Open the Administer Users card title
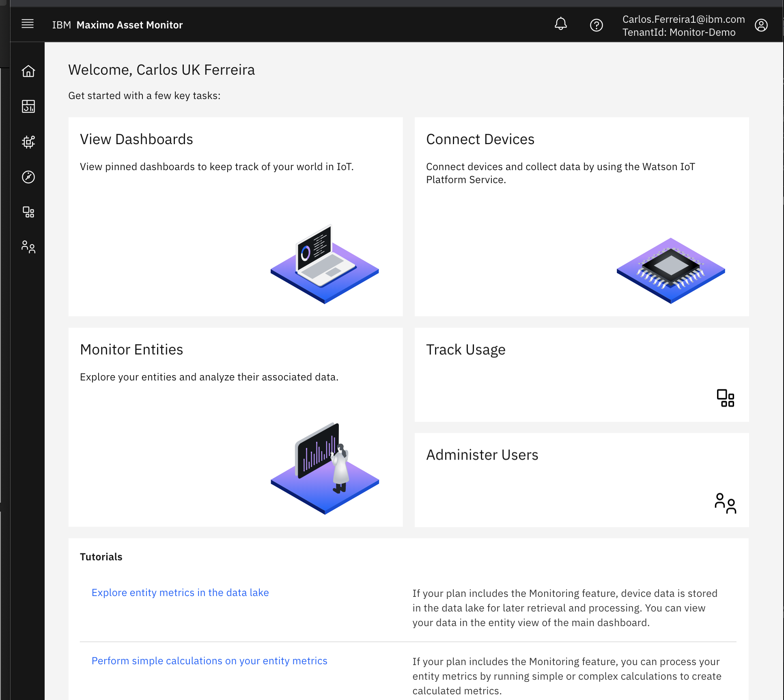The width and height of the screenshot is (784, 700). coord(482,455)
